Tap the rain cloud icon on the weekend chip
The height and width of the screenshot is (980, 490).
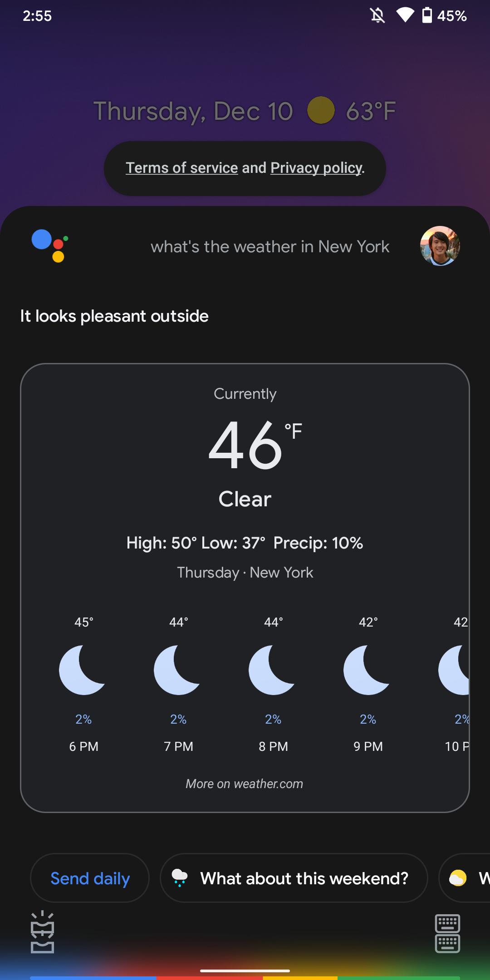(181, 878)
